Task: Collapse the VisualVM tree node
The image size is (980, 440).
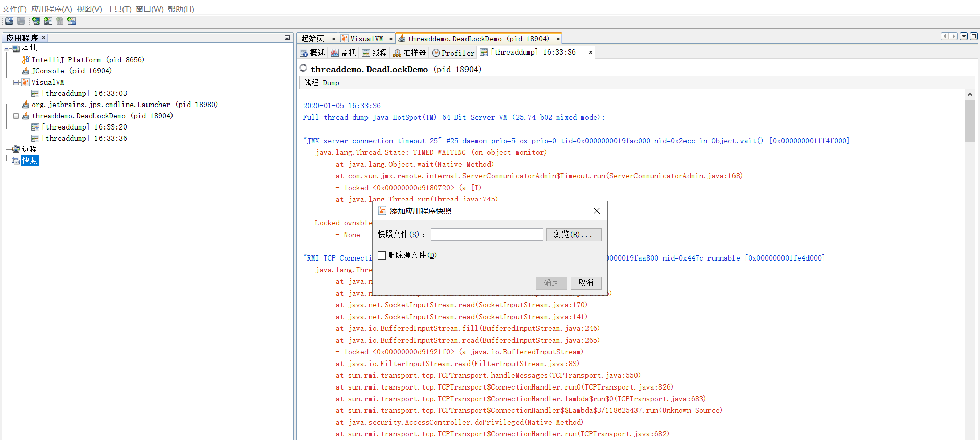Action: point(16,82)
